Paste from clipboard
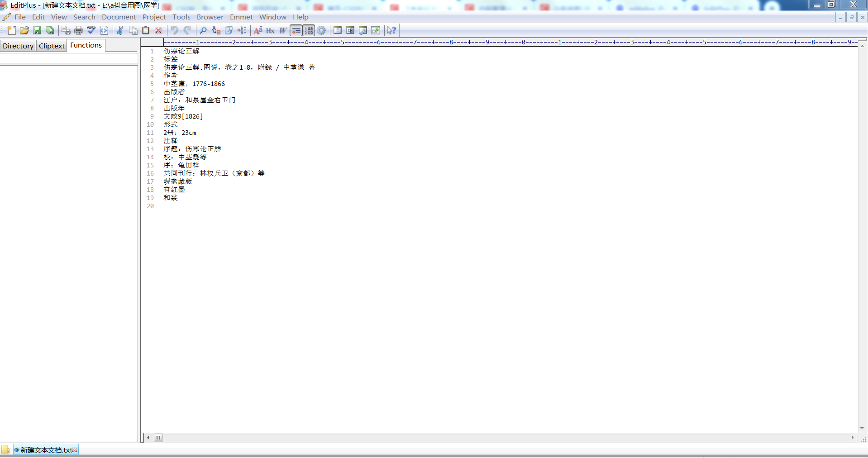 146,30
